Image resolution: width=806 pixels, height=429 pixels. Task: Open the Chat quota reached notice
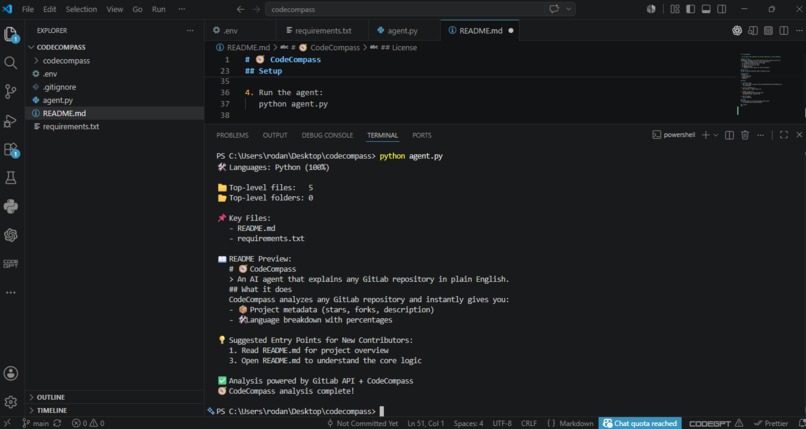tap(640, 423)
